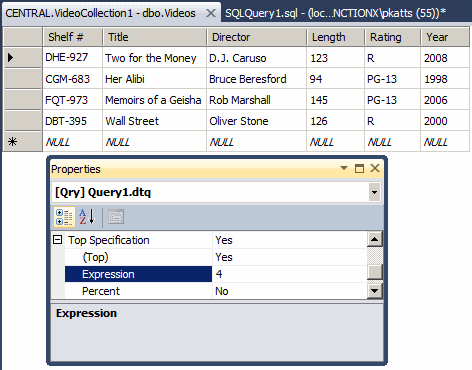Click the Title column header
The image size is (472, 370).
click(x=155, y=37)
